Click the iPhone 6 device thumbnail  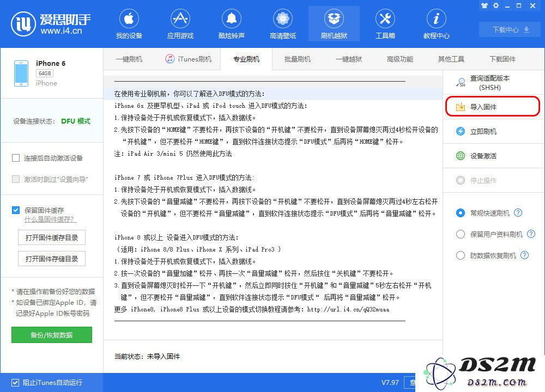pyautogui.click(x=21, y=73)
